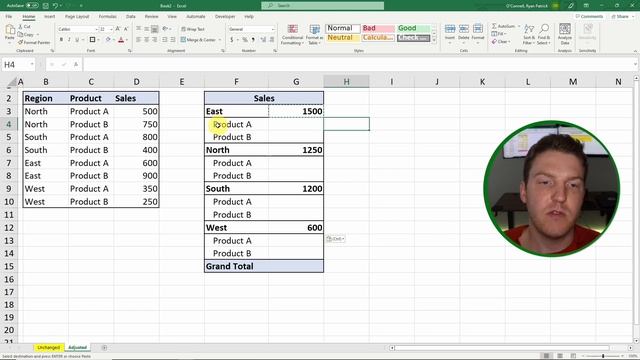Open the Fill dropdown in Editing
This screenshot has height=360, width=640.
[x=499, y=34]
